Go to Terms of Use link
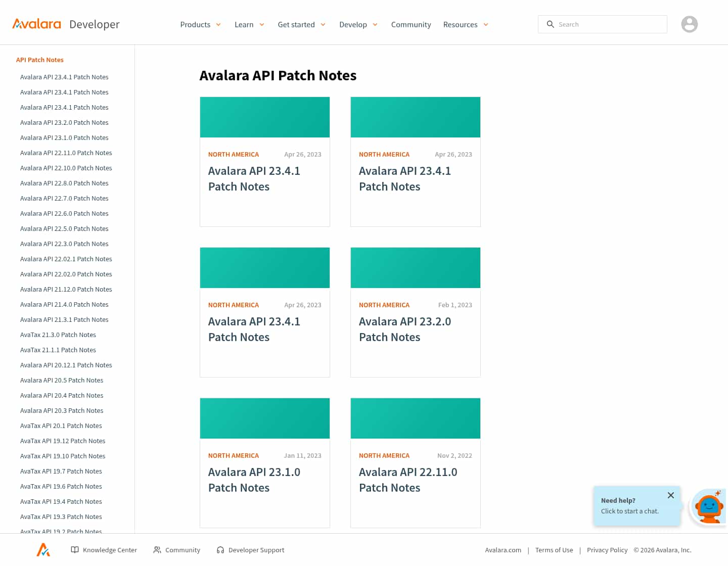Viewport: 728px width, 566px height. (x=554, y=550)
